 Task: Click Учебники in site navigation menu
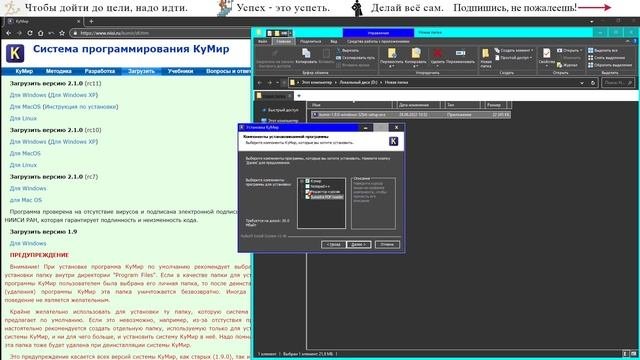click(x=180, y=71)
